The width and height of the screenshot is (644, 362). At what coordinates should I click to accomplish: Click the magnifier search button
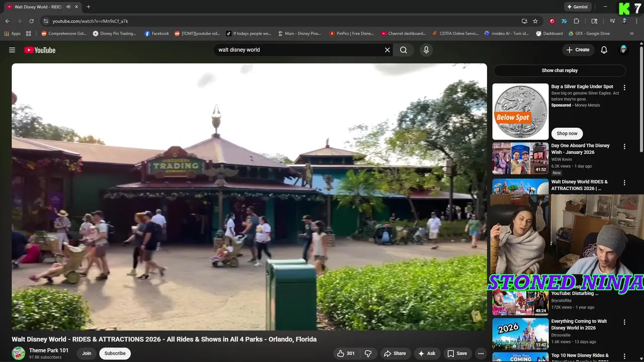click(x=404, y=50)
